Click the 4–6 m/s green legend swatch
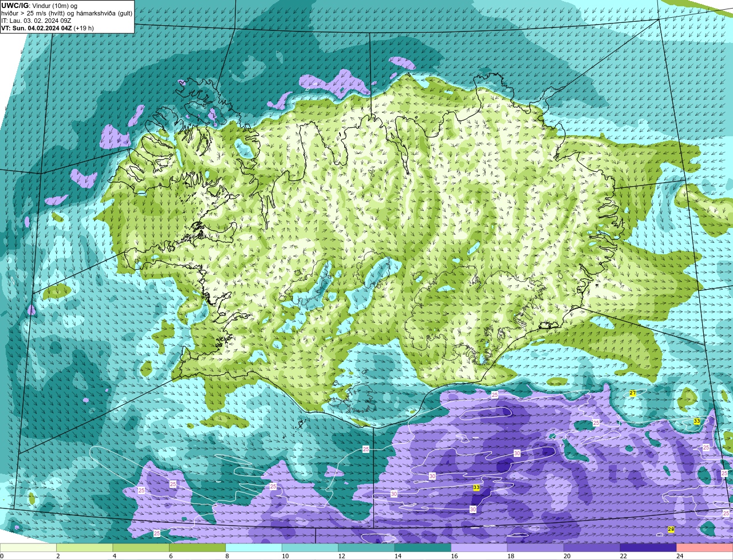The height and width of the screenshot is (560, 733). pyautogui.click(x=141, y=548)
